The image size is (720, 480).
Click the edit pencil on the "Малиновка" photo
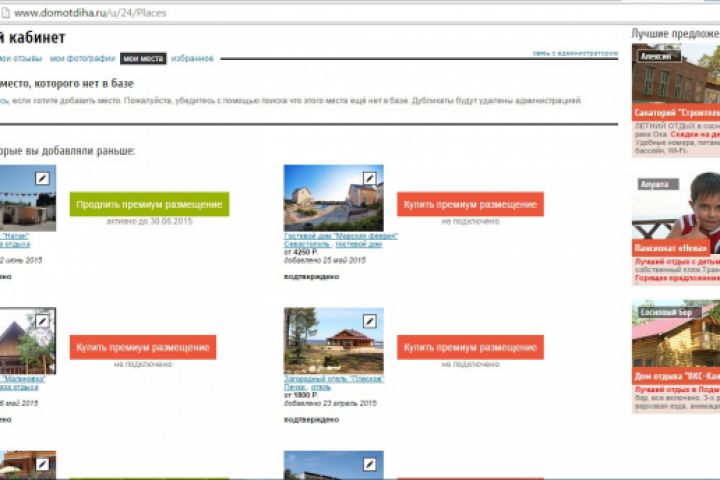(42, 321)
